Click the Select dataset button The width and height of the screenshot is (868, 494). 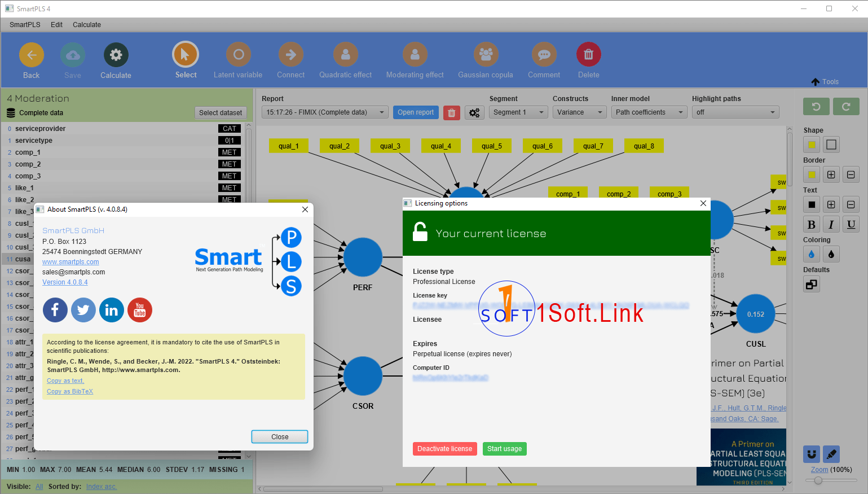[x=221, y=113]
